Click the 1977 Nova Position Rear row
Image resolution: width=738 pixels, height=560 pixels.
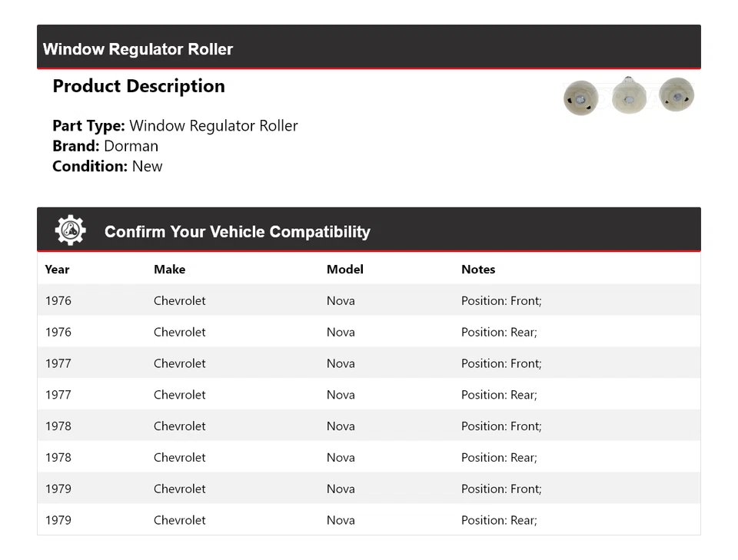click(368, 395)
